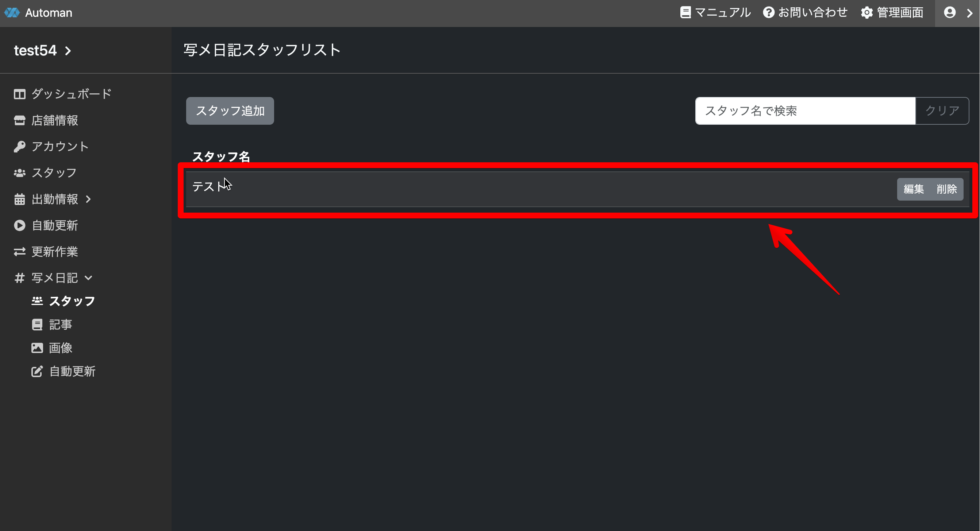Viewport: 980px width, 531px height.
Task: Open 画像 under 写メ日記
Action: (x=61, y=348)
